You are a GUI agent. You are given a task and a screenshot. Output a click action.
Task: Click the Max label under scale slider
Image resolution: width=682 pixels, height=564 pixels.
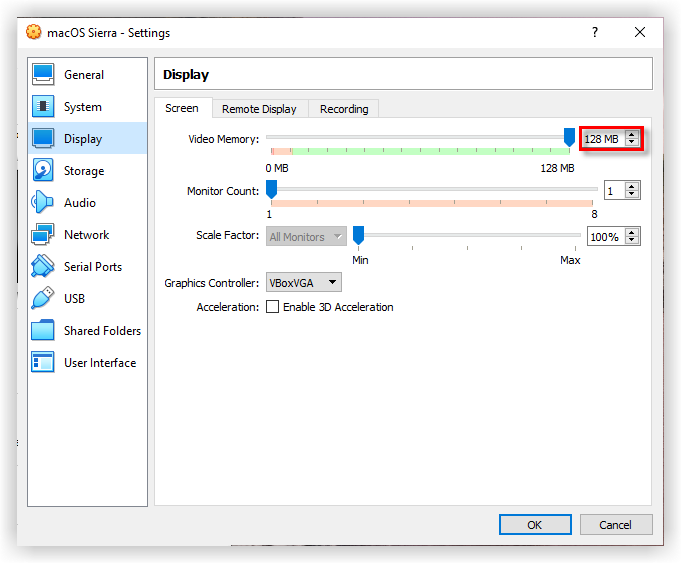click(570, 260)
